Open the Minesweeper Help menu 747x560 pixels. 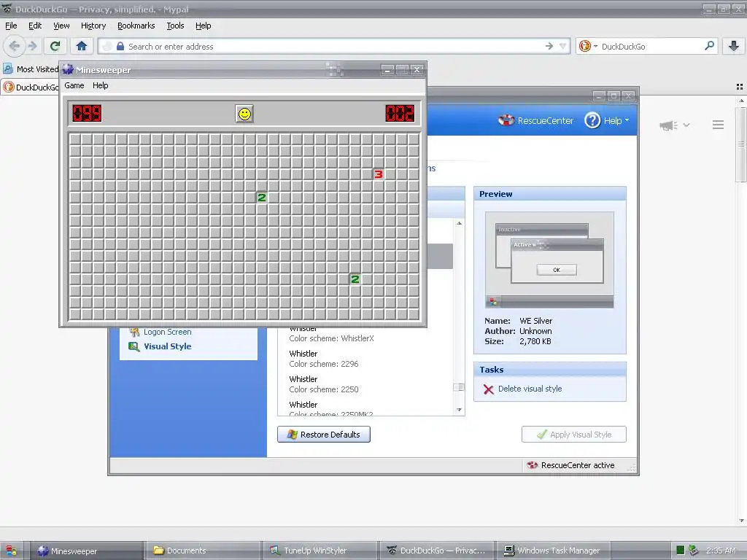point(101,85)
